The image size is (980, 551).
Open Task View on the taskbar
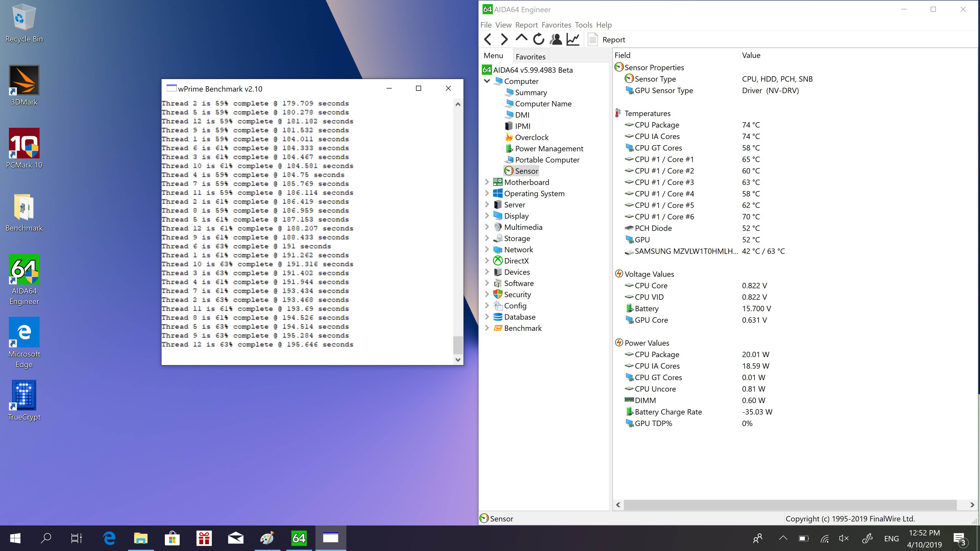(77, 538)
